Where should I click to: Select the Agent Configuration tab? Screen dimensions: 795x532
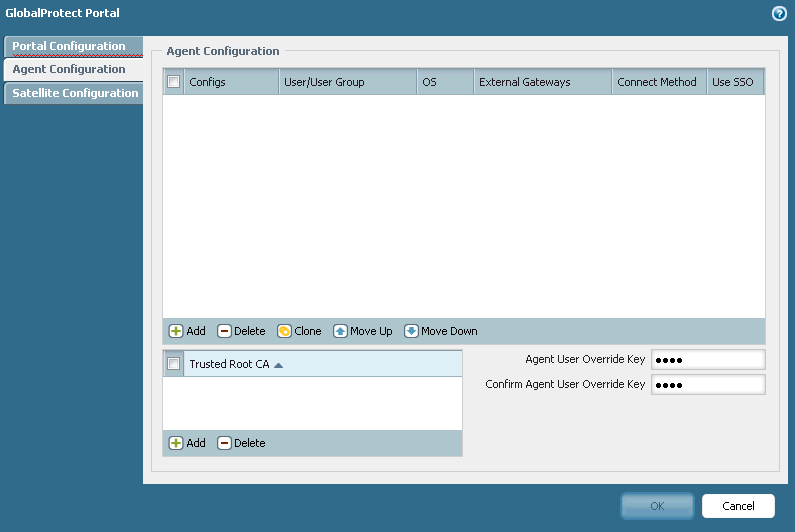(x=73, y=69)
